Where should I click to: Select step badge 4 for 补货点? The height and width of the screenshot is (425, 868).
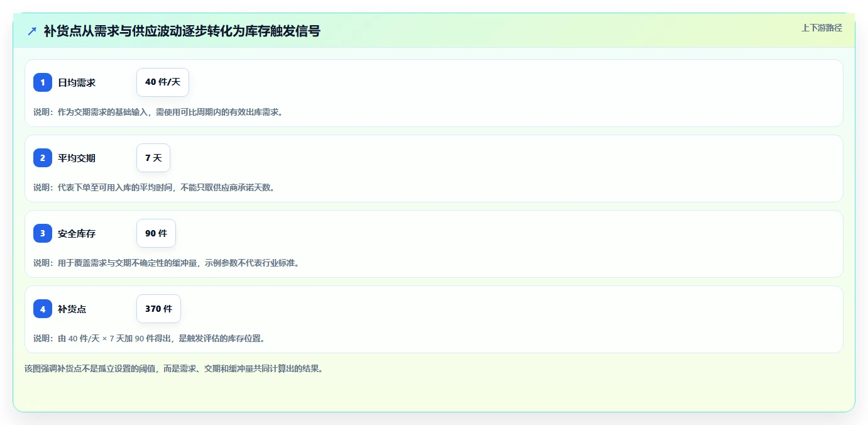pyautogui.click(x=43, y=309)
